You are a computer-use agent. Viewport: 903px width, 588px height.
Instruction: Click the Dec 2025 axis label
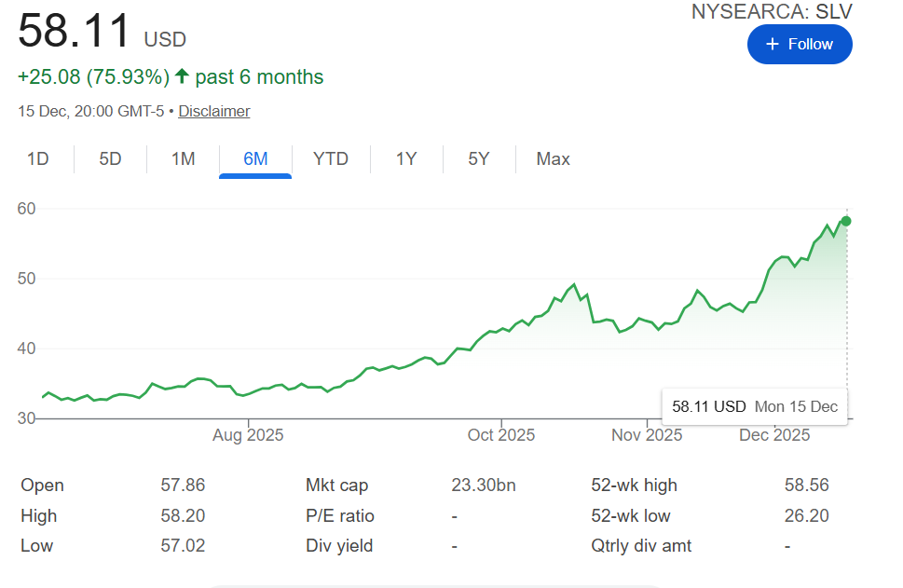[774, 435]
